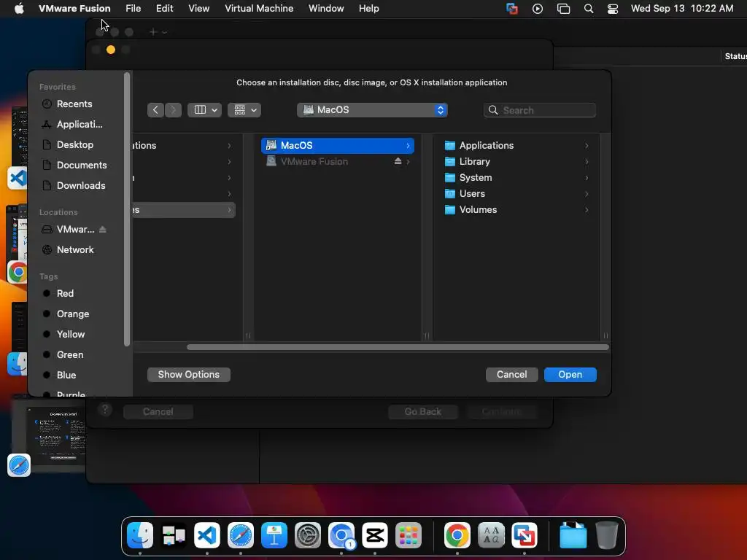The height and width of the screenshot is (560, 747).
Task: Open the System folder
Action: coord(517,178)
